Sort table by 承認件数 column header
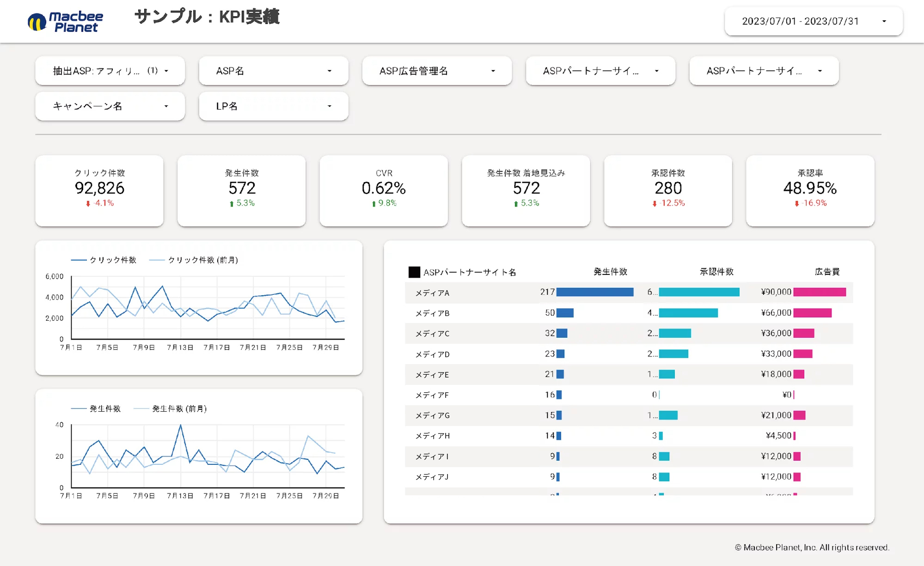This screenshot has width=924, height=566. point(716,272)
